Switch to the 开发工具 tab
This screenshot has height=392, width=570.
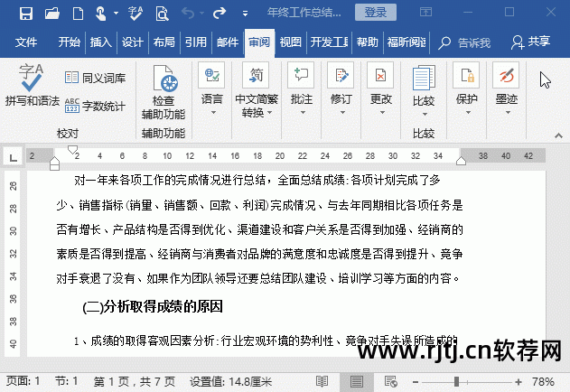(x=329, y=42)
